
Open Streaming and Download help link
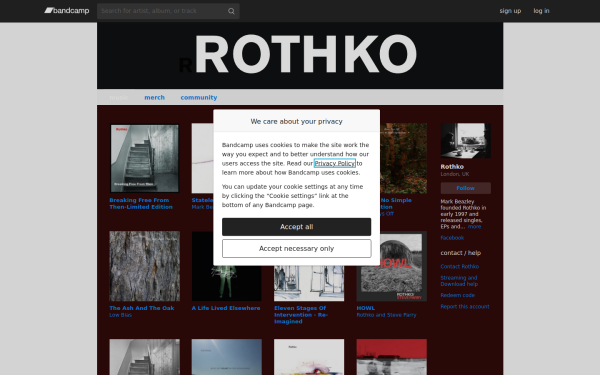pos(459,281)
